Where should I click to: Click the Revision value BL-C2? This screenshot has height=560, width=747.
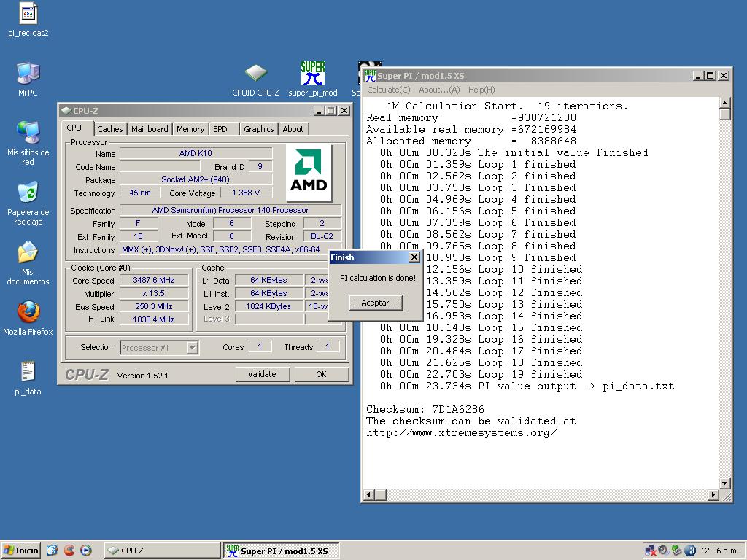(322, 236)
